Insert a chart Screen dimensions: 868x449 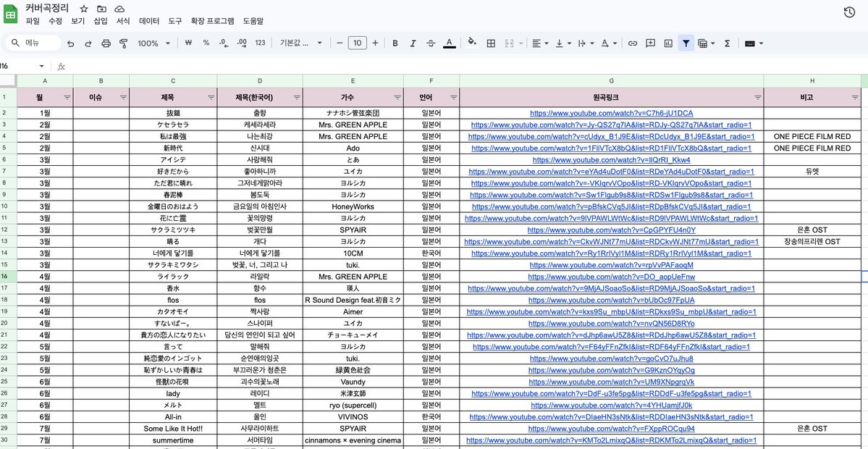click(x=668, y=43)
